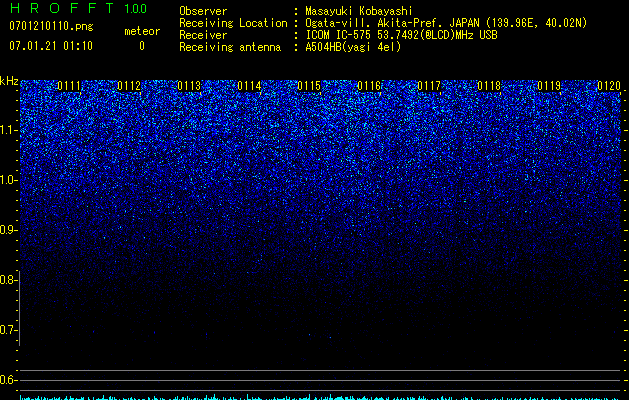This screenshot has height=400, width=629.
Task: Click the 0116 time marker
Action: click(369, 86)
